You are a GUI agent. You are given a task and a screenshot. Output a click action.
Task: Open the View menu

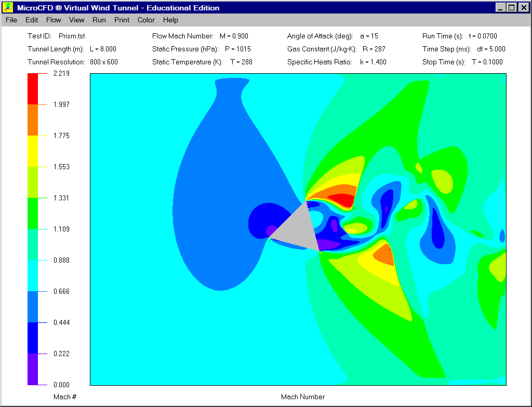click(x=77, y=20)
